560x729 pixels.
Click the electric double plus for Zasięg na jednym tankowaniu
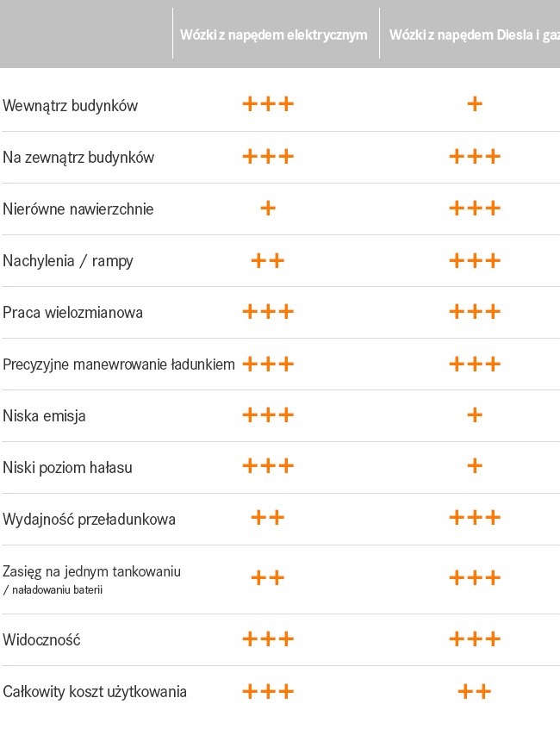click(x=268, y=578)
